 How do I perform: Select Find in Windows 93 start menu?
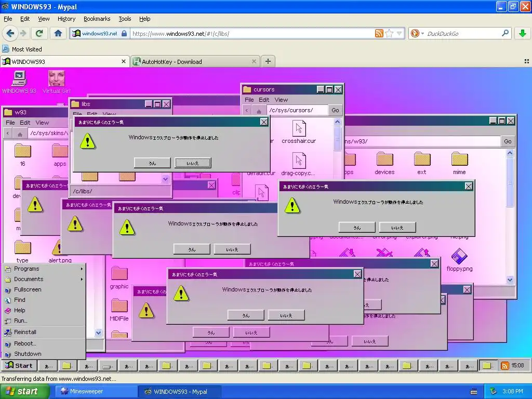tap(44, 300)
